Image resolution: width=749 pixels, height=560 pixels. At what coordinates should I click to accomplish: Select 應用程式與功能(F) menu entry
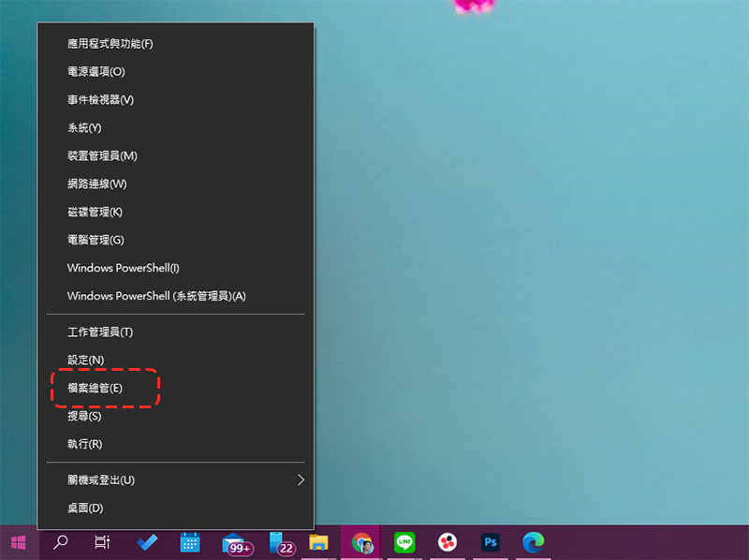pyautogui.click(x=175, y=44)
